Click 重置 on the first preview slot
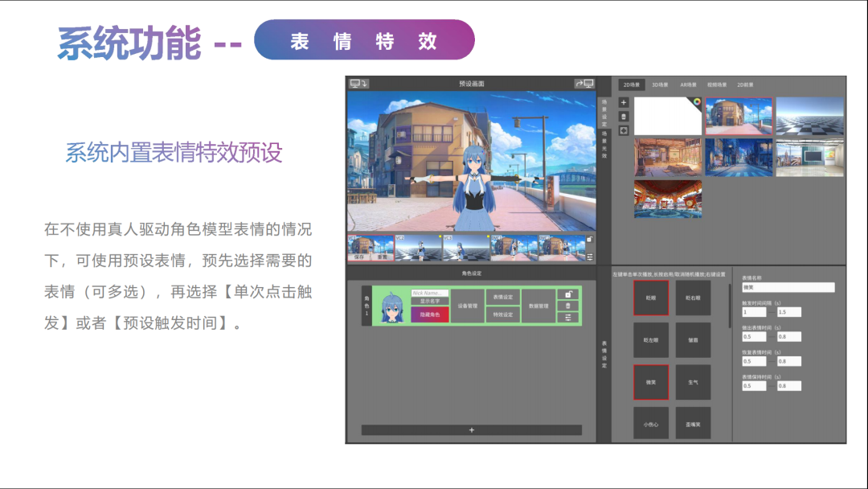868x489 pixels. [382, 257]
